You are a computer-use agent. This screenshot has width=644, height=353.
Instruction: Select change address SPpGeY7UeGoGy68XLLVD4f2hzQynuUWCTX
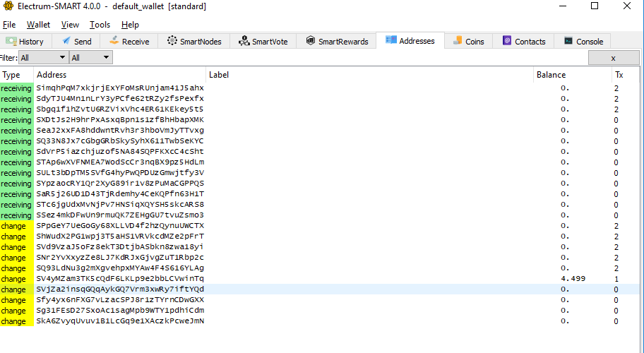120,226
